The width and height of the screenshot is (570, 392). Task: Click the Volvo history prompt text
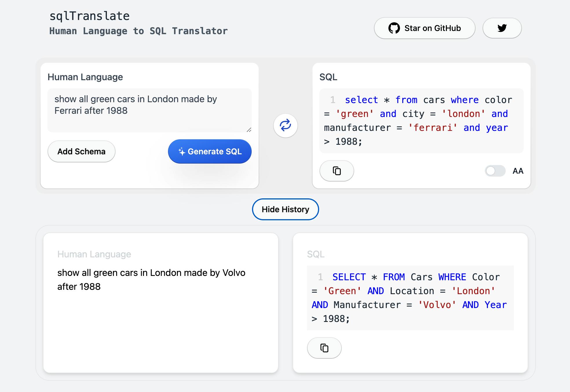[151, 280]
